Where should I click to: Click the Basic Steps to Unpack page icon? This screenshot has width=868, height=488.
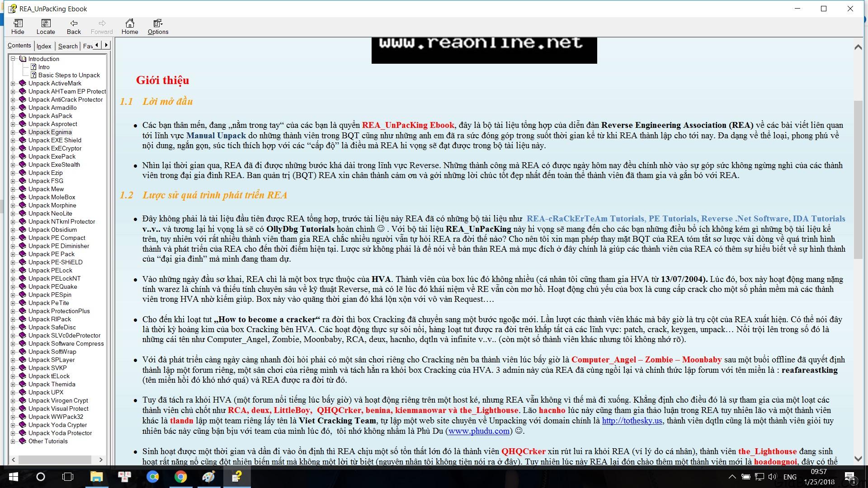tap(33, 75)
